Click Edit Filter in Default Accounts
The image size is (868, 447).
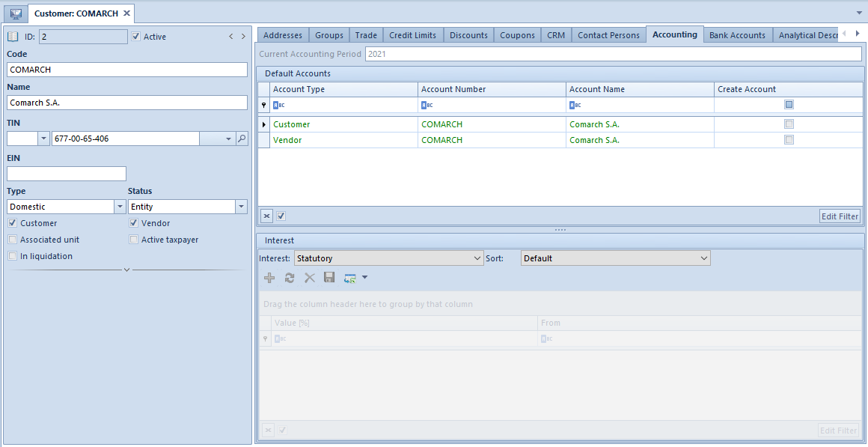[840, 216]
